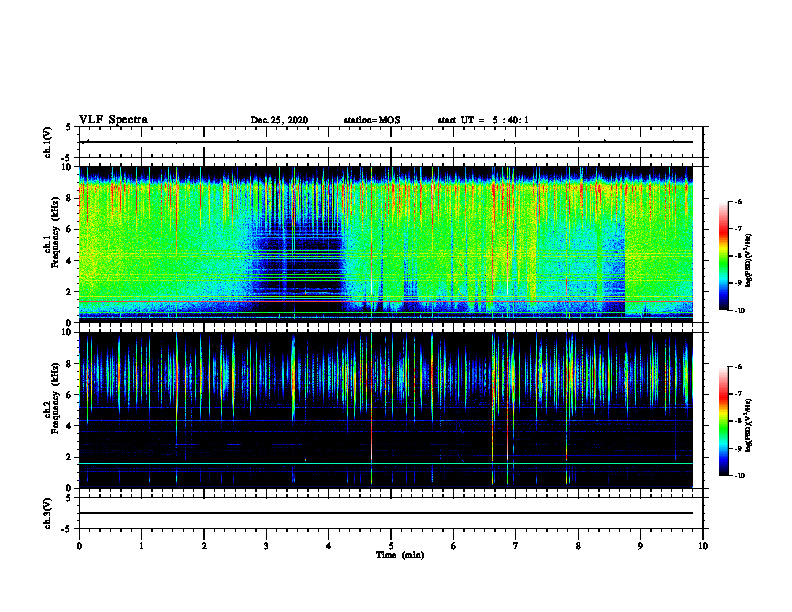Click time axis tick label "7"
The image size is (792, 612).
pos(516,546)
